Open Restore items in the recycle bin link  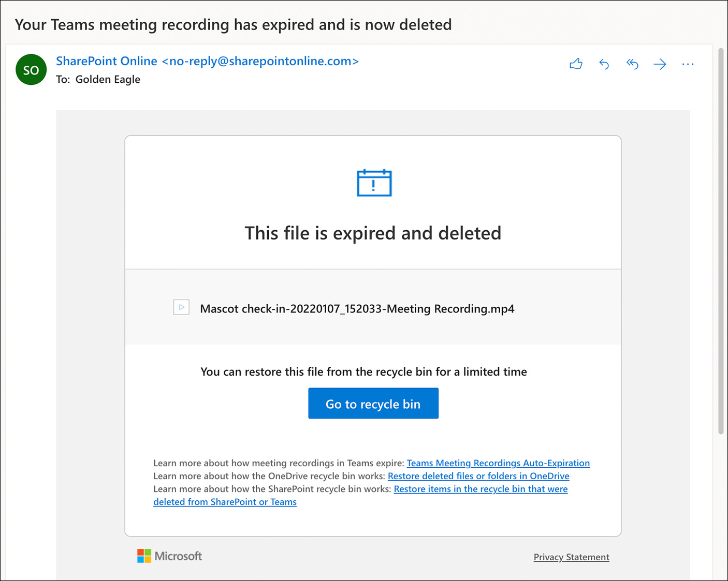tap(480, 489)
